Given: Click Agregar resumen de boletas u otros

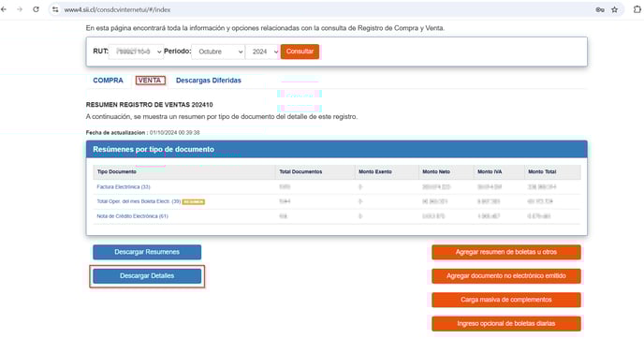Looking at the screenshot, I should [x=506, y=252].
